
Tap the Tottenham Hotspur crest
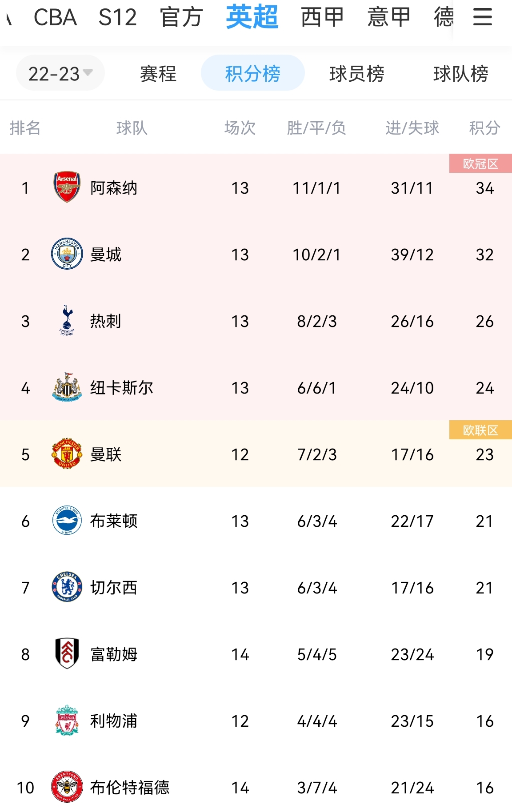point(67,320)
